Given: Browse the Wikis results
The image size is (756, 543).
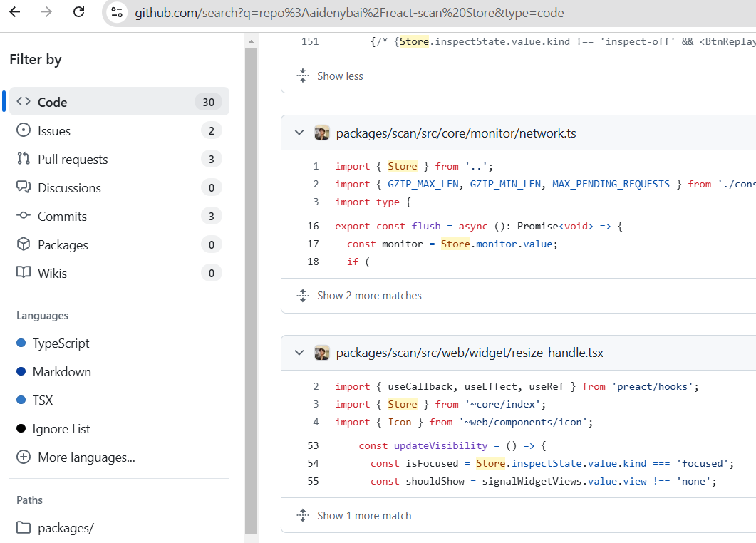Looking at the screenshot, I should pyautogui.click(x=48, y=273).
